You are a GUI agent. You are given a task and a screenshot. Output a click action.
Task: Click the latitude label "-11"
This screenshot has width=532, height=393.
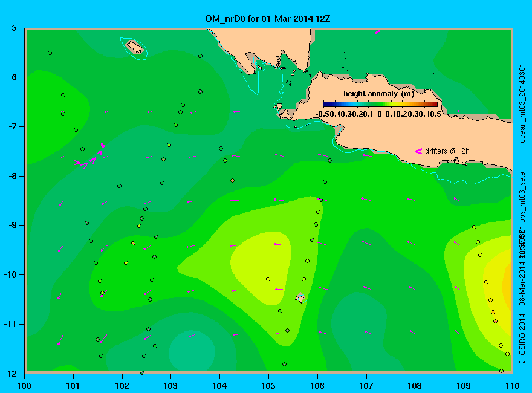point(10,324)
